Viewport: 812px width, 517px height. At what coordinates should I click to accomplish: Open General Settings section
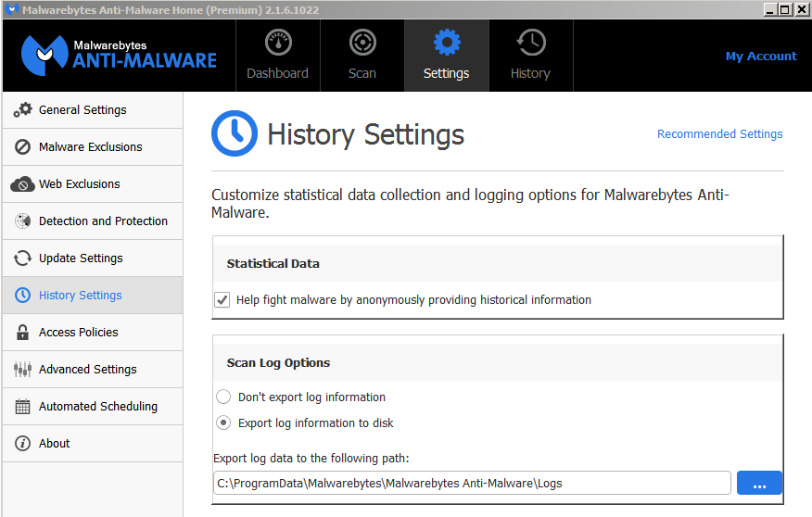click(93, 109)
